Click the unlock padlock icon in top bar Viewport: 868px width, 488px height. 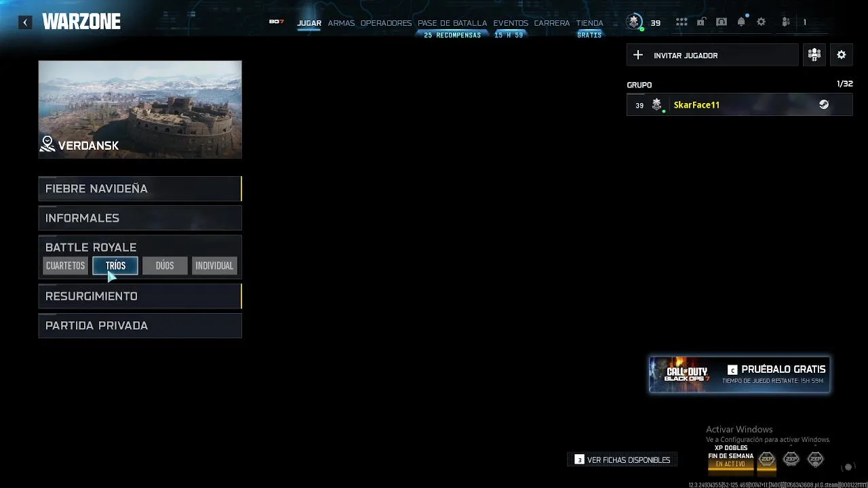(701, 22)
